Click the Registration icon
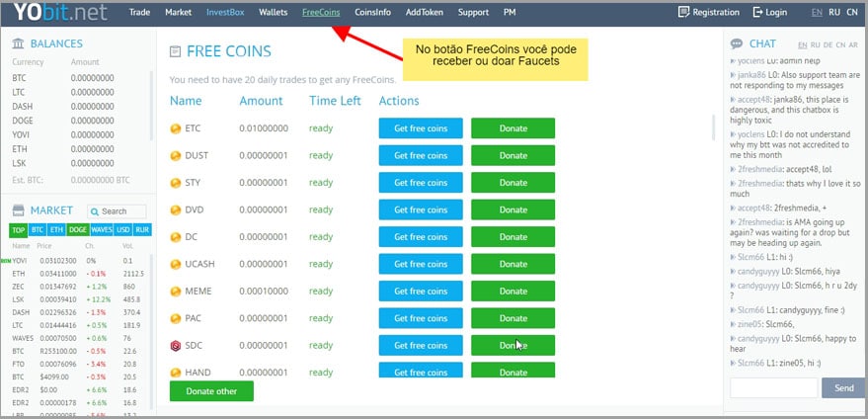The height and width of the screenshot is (419, 868). tap(683, 12)
